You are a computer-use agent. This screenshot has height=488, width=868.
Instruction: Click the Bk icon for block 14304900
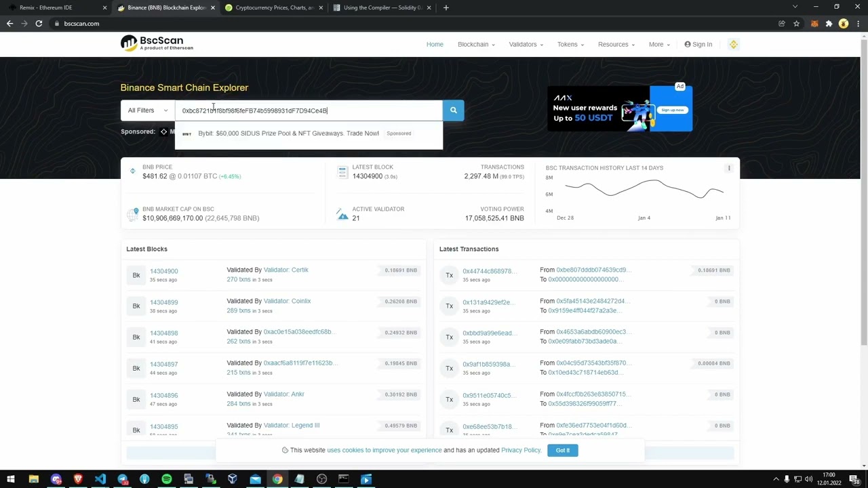point(136,275)
